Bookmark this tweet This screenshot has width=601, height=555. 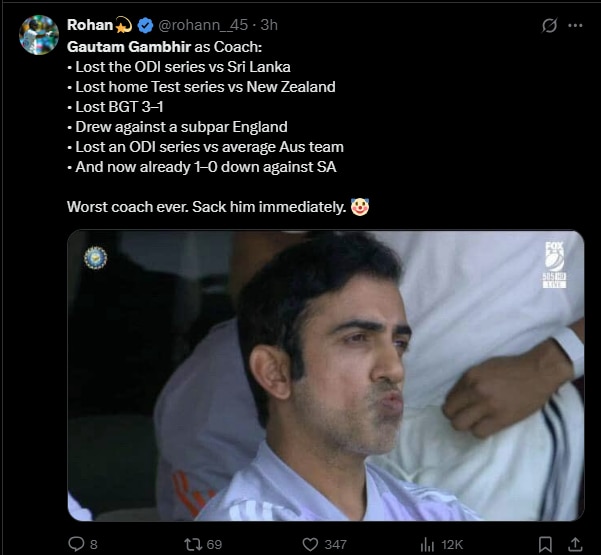(545, 544)
